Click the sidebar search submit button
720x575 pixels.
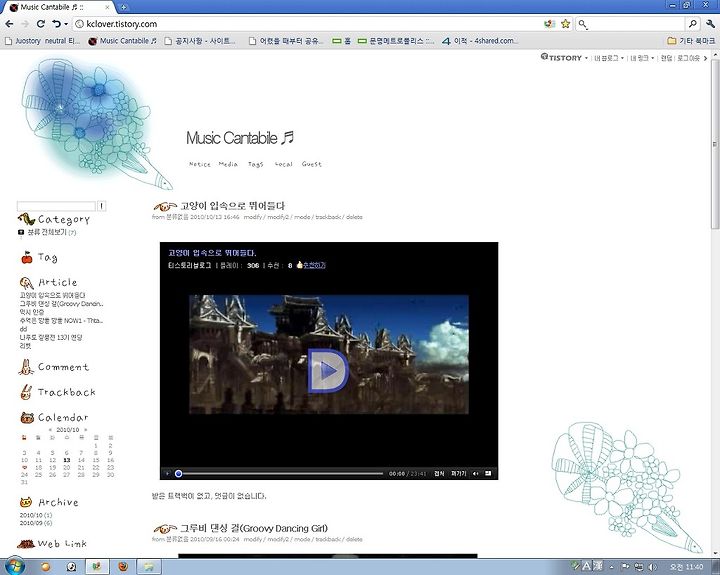coord(101,206)
